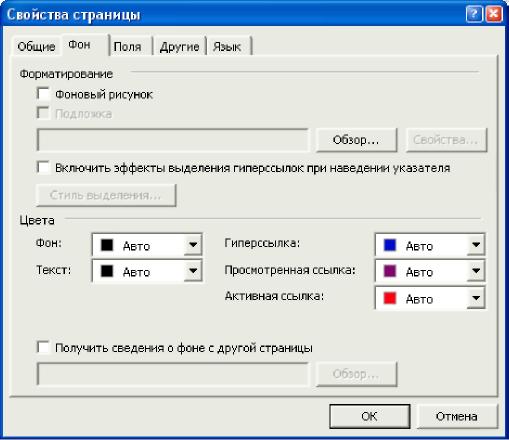Click the blue Гиперссылка color swatch
This screenshot has height=440, width=509.
click(x=390, y=245)
